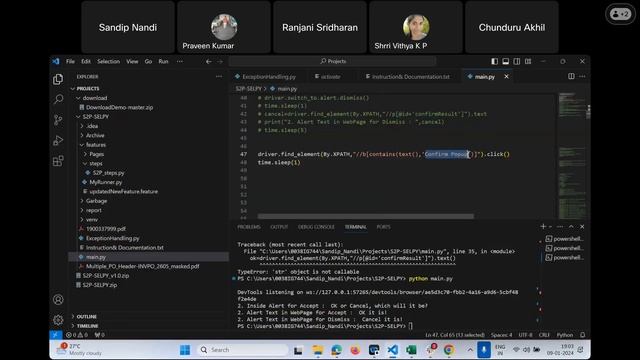Open Google Chrome from the taskbar
This screenshot has width=640, height=360.
pyautogui.click(x=449, y=350)
